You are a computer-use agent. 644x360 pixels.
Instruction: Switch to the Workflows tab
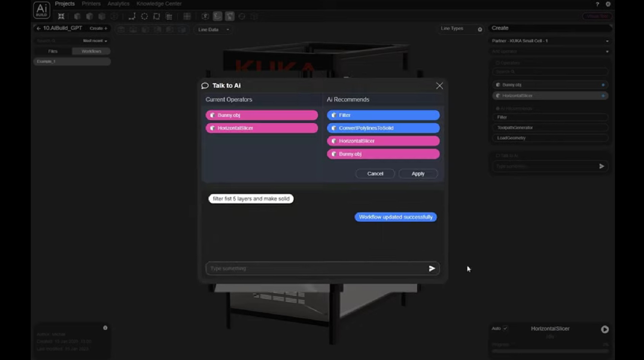(x=91, y=51)
